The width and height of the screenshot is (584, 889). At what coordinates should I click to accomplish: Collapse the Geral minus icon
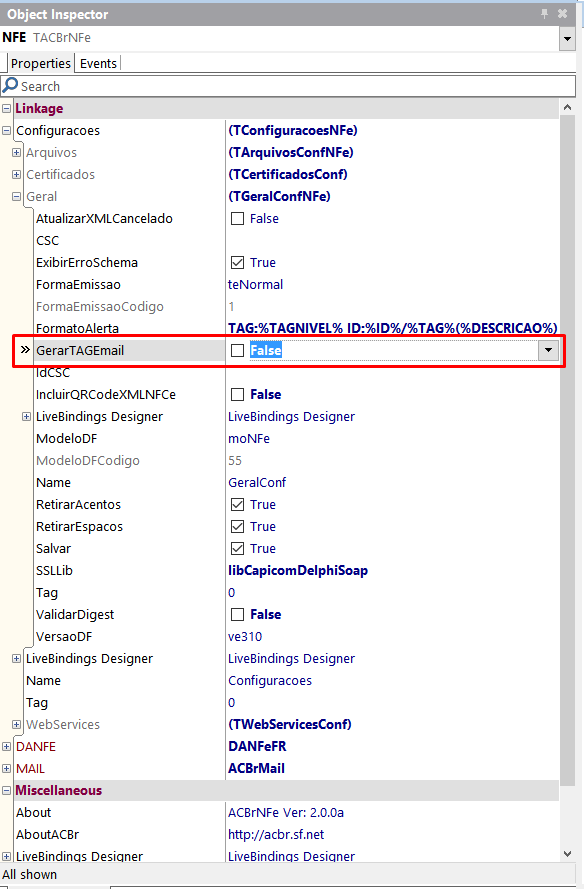coord(16,197)
